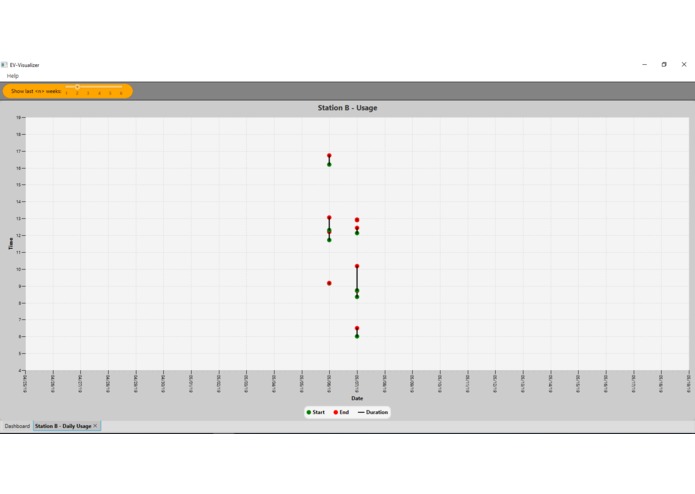This screenshot has width=695, height=494.
Task: Click the Duration legend entry
Action: point(373,412)
